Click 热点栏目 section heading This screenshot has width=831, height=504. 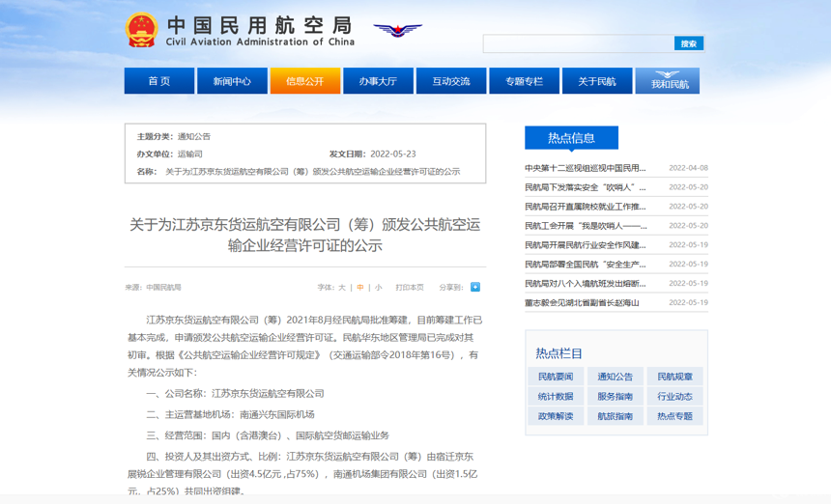click(x=559, y=353)
